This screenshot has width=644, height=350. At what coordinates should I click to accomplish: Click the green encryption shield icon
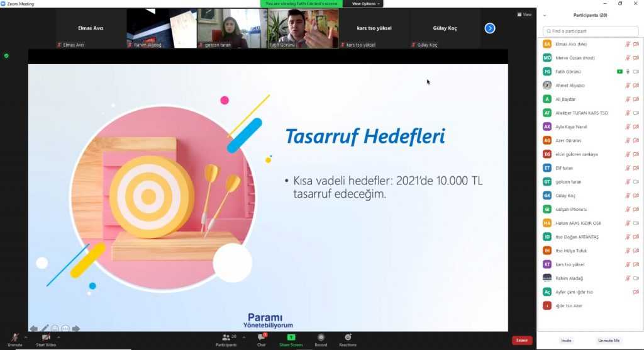[x=6, y=56]
